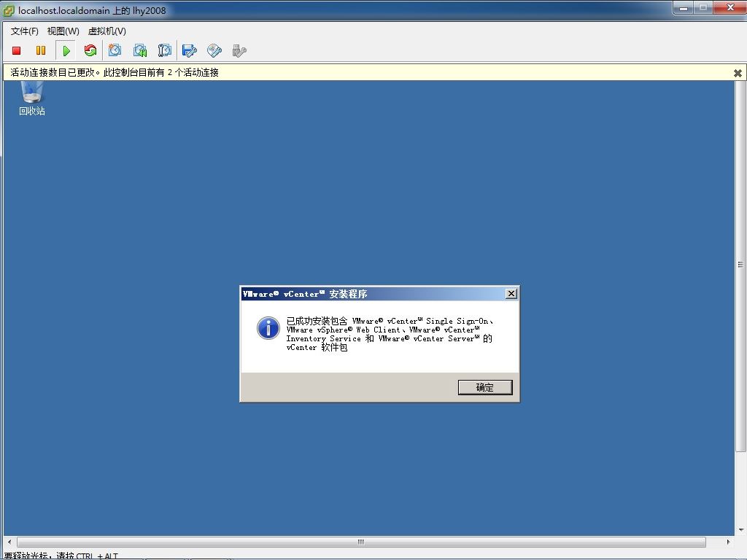The height and width of the screenshot is (560, 747).
Task: Click the red stop (power off) icon
Action: pos(16,50)
